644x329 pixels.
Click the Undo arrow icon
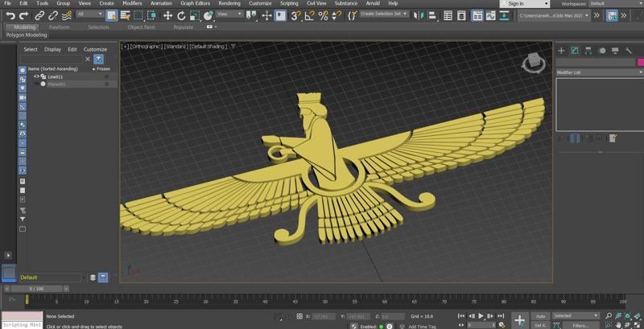point(10,16)
